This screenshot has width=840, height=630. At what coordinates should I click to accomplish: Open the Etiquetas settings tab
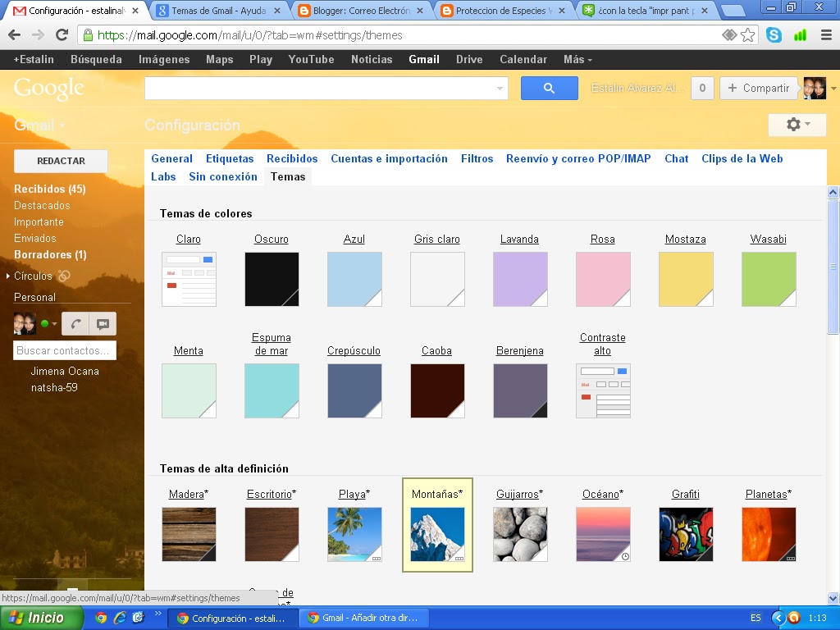[x=230, y=158]
